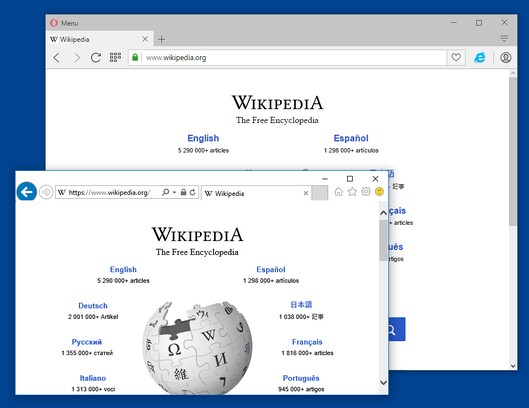Viewport: 529px width, 408px height.
Task: Expand the address bar dropdown arrow in IE
Action: click(174, 192)
